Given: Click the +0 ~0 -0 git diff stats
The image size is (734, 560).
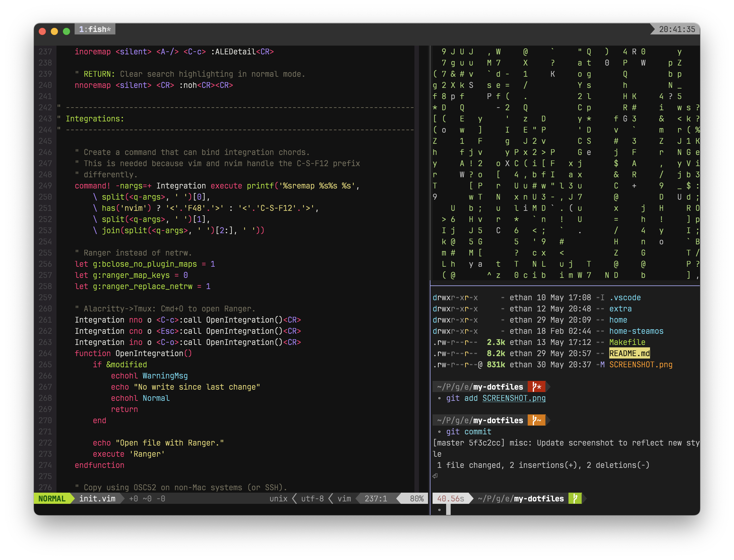Looking at the screenshot, I should click(147, 499).
